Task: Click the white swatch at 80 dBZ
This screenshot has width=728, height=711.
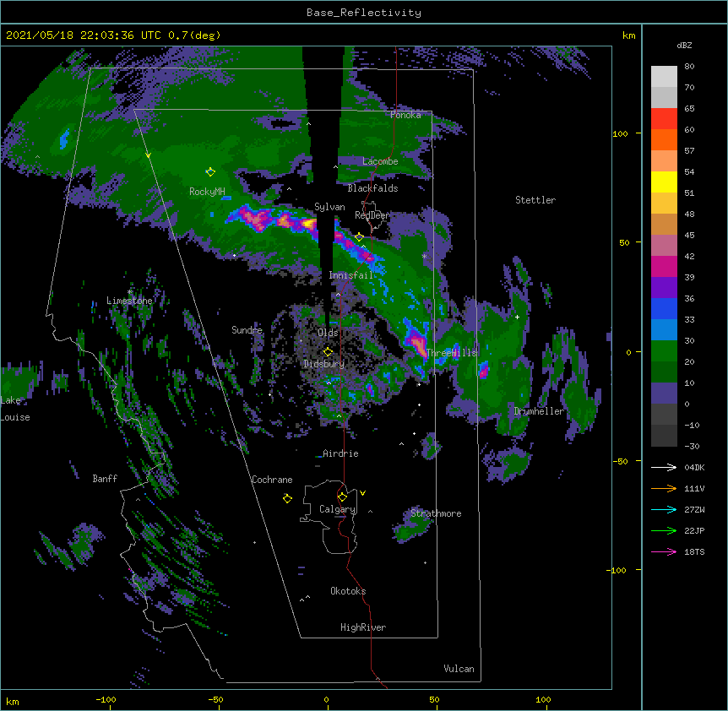Action: [664, 77]
